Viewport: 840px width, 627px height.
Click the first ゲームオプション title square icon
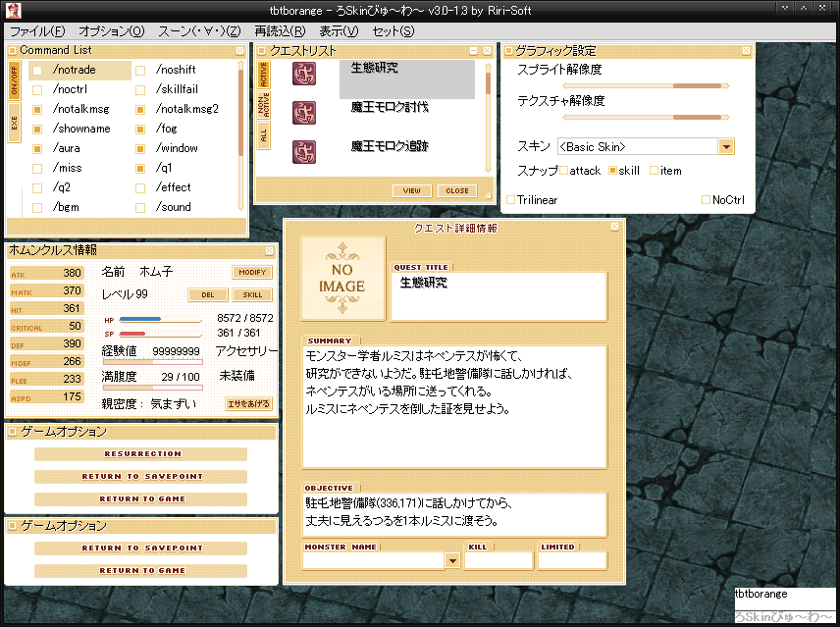tap(12, 432)
